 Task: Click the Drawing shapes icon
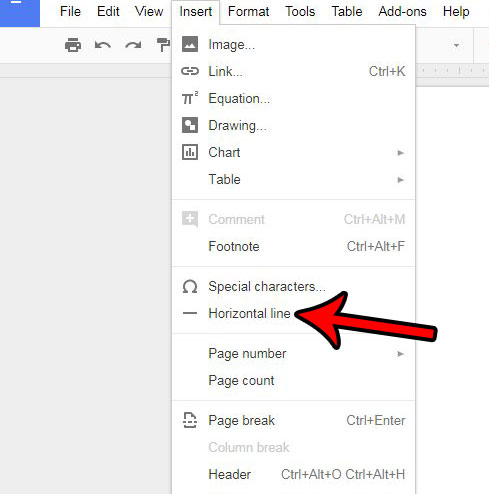coord(190,125)
